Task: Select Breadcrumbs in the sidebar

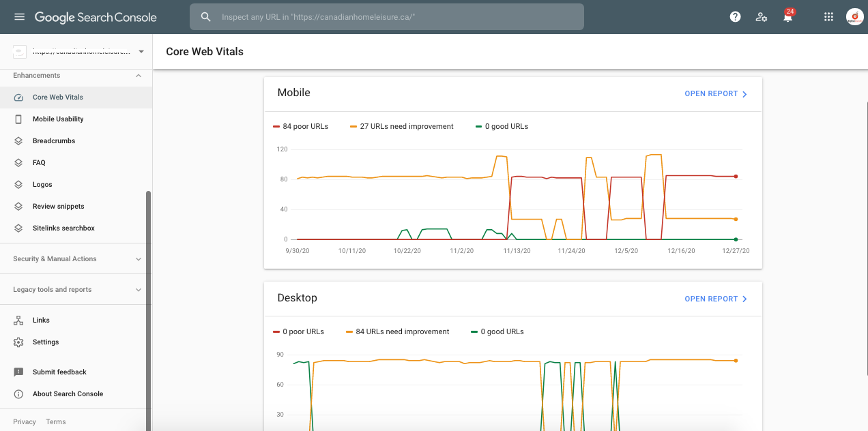Action: pyautogui.click(x=54, y=141)
